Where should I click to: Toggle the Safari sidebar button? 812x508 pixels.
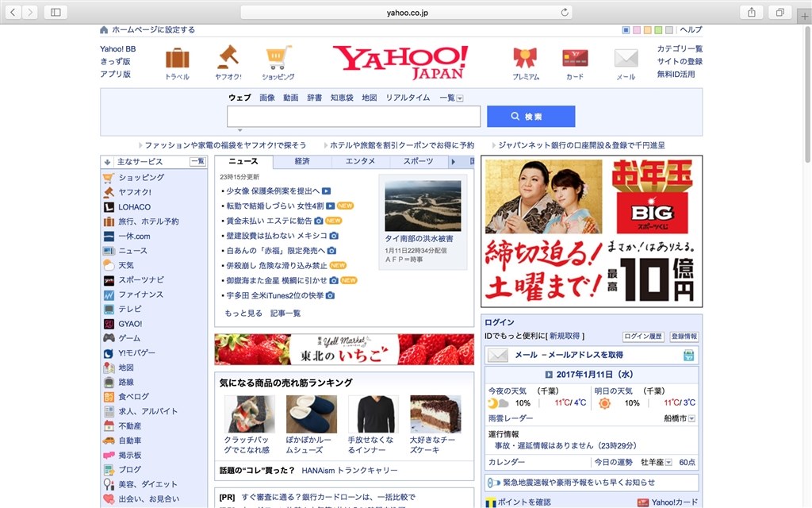(x=56, y=12)
